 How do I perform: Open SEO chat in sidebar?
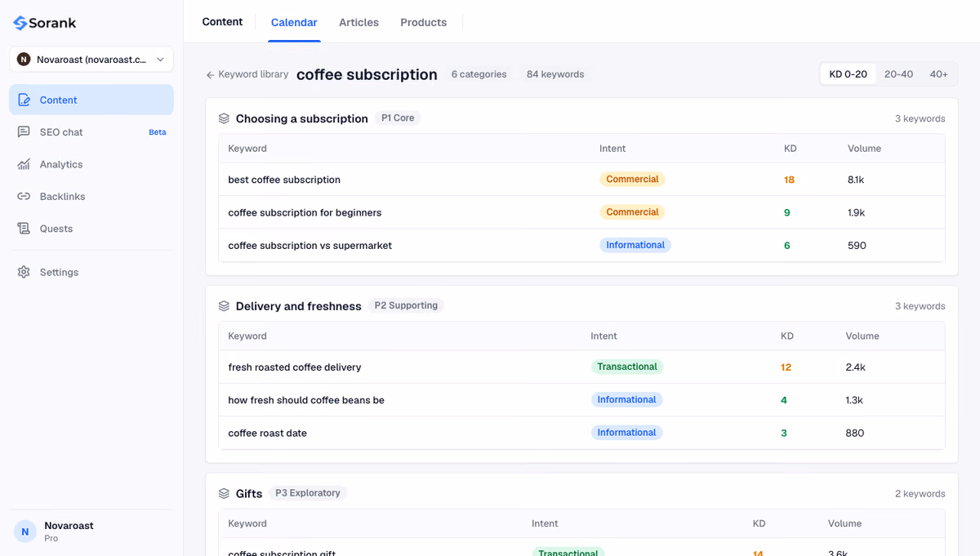(91, 132)
